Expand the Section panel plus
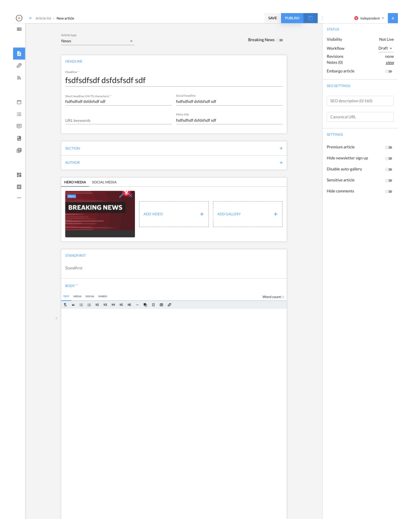Screen dimensions: 411x532 tap(281, 148)
